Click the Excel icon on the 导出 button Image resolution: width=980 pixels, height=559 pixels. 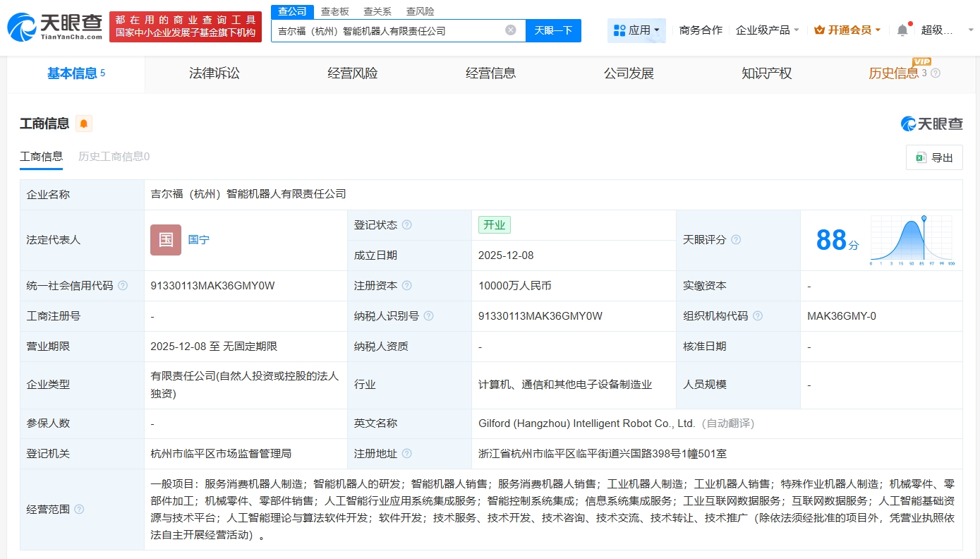(920, 157)
